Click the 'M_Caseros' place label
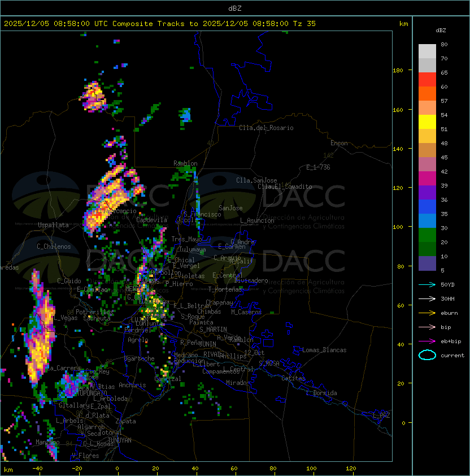 tap(246, 311)
